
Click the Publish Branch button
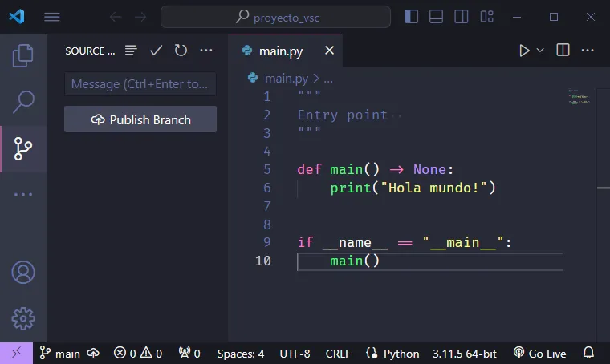(140, 119)
